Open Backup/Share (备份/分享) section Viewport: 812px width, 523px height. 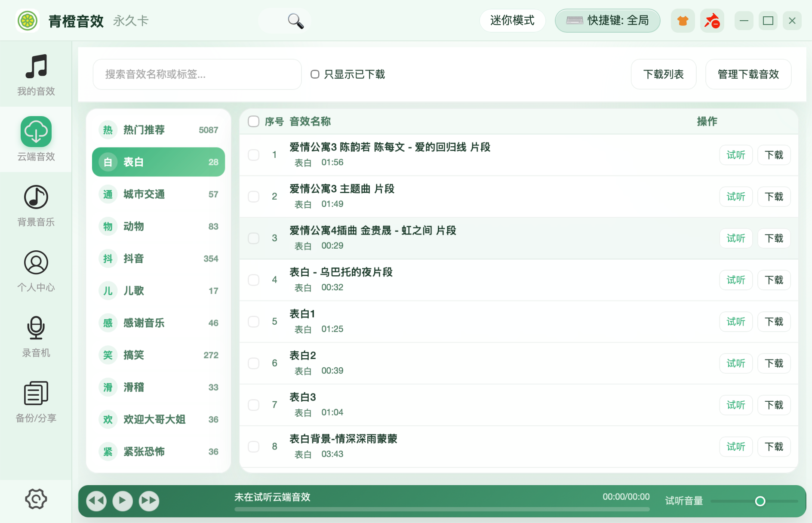pyautogui.click(x=36, y=401)
